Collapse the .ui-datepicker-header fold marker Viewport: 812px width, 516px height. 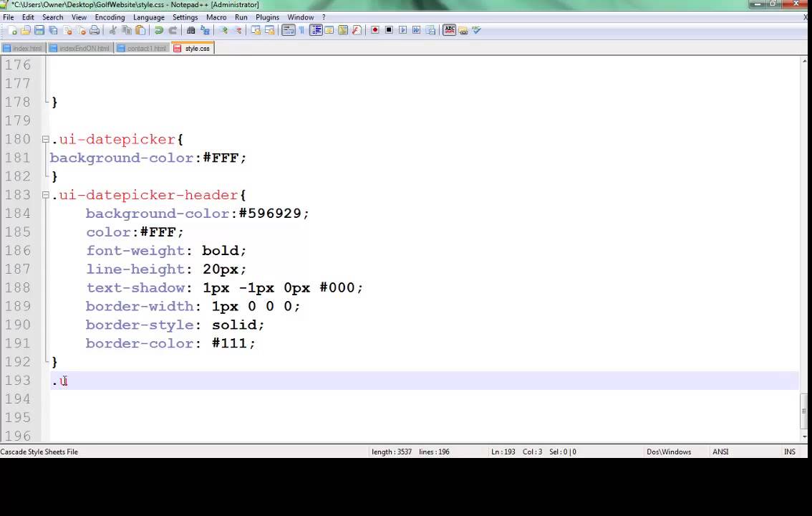46,195
